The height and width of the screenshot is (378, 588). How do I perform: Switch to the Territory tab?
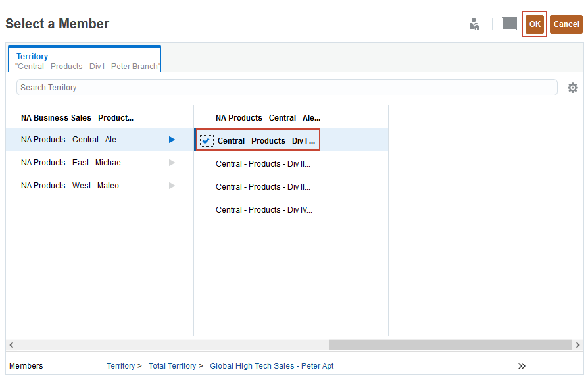tap(84, 59)
